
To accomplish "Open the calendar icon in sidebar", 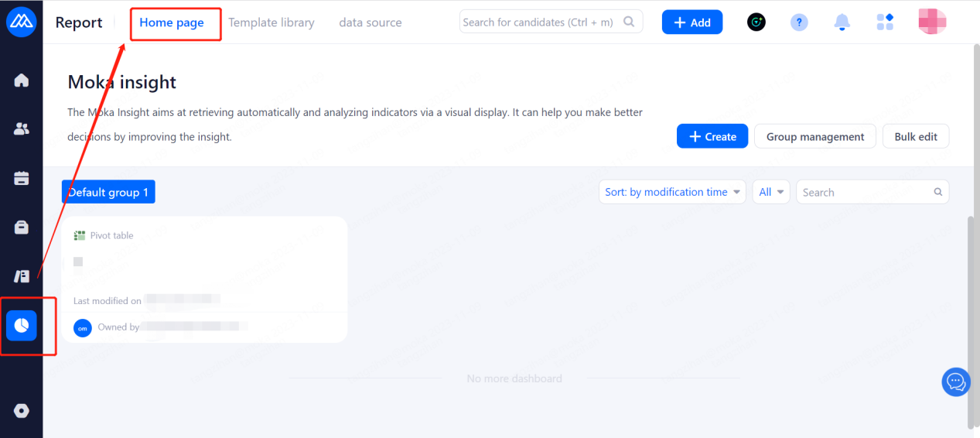I will tap(22, 178).
